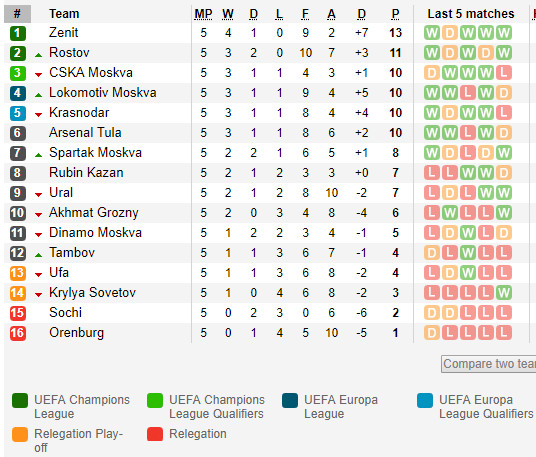Click CSKA Moskva's red down-arrow indicator
536x457 pixels.
(x=39, y=75)
